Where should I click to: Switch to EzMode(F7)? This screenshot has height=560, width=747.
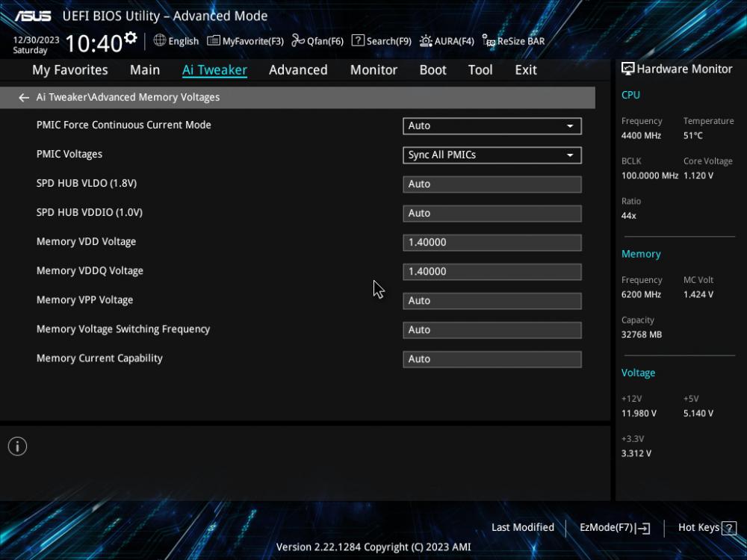pyautogui.click(x=615, y=528)
